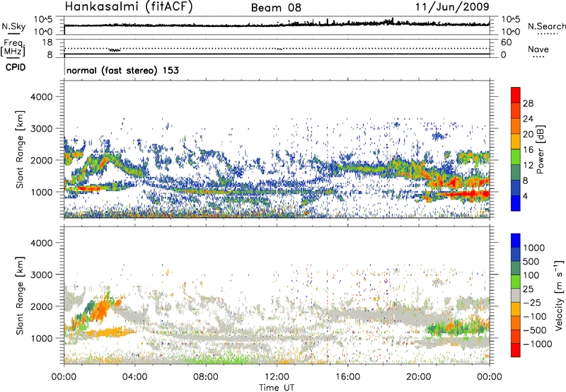Click the red high-power echo near 22:00
Viewport: 566px width, 392px height.
464,194
